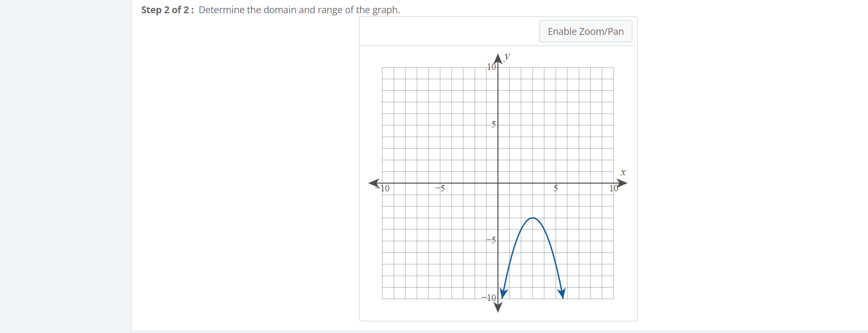Click the y-axis upward arrowhead
868x333 pixels.
click(498, 58)
